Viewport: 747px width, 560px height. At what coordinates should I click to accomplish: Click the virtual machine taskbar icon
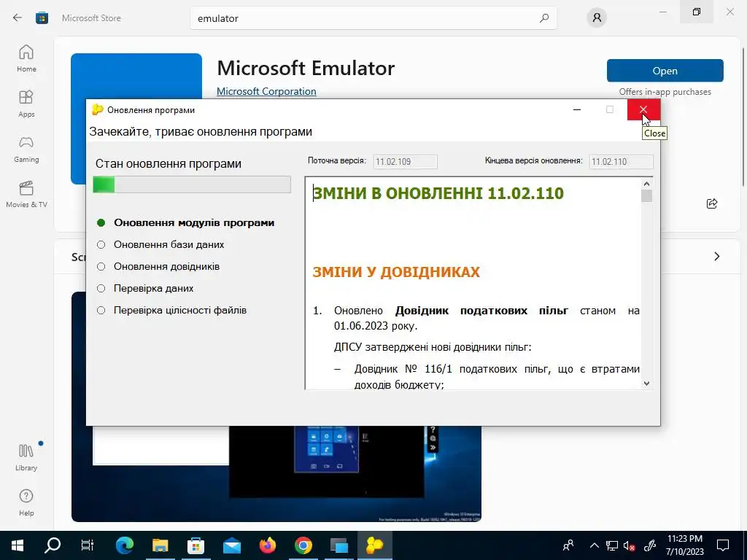coord(338,545)
